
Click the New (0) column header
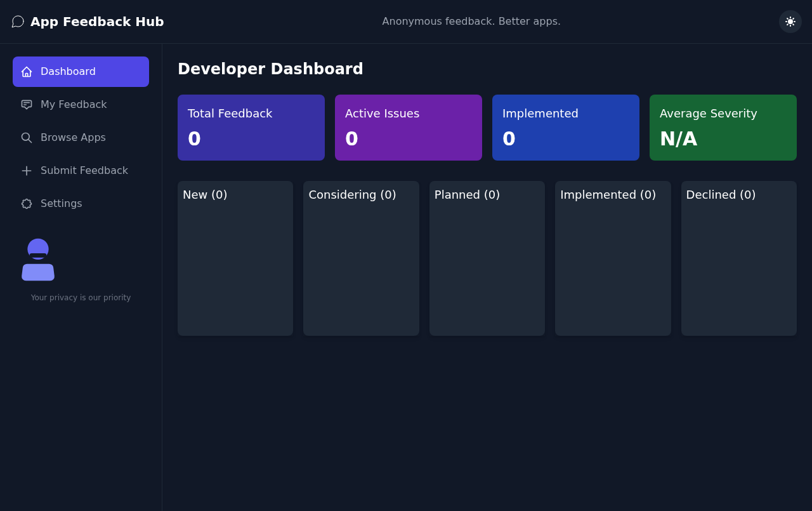[204, 195]
